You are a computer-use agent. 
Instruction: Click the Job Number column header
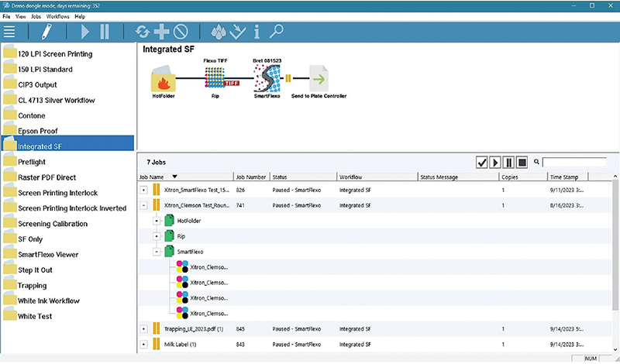(x=252, y=177)
